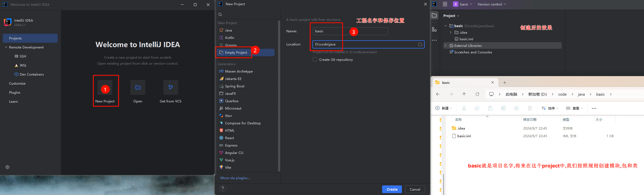
Task: Select Projects in Welcome sidebar
Action: 30,38
